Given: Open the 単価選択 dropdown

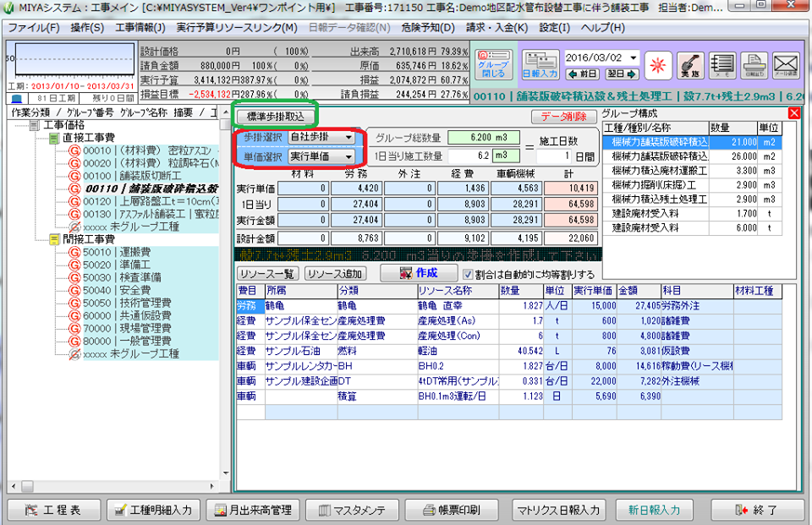Looking at the screenshot, I should click(x=321, y=156).
